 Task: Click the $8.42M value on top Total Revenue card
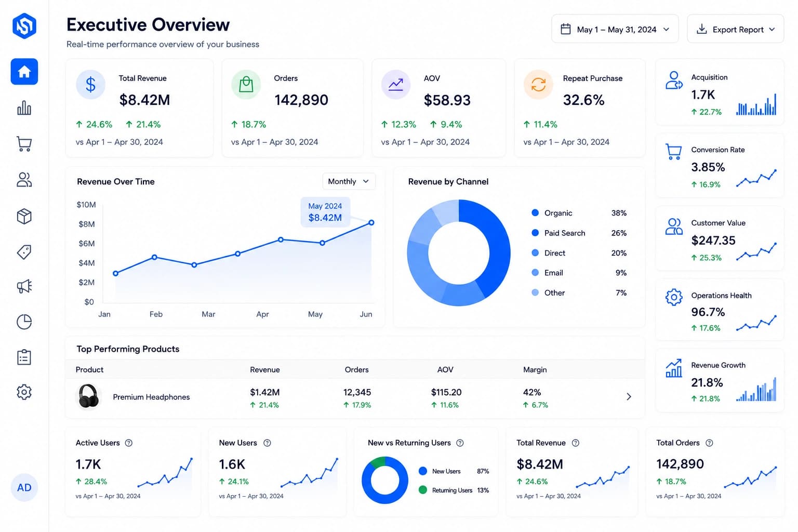144,100
